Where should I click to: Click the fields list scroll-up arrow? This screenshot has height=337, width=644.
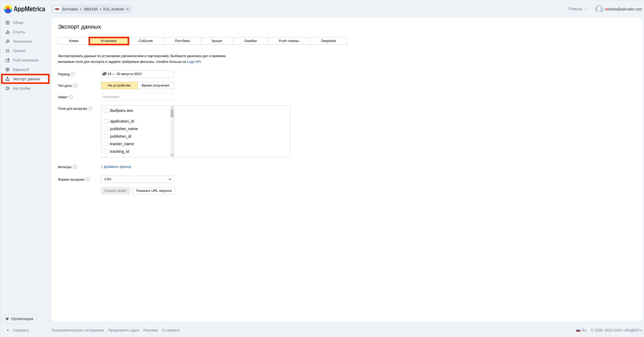click(x=172, y=108)
